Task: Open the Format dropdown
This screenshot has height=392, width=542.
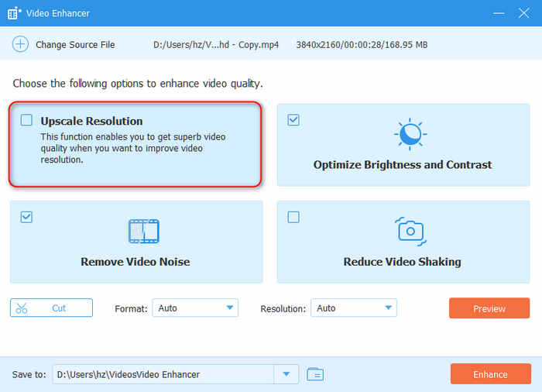Action: point(195,308)
